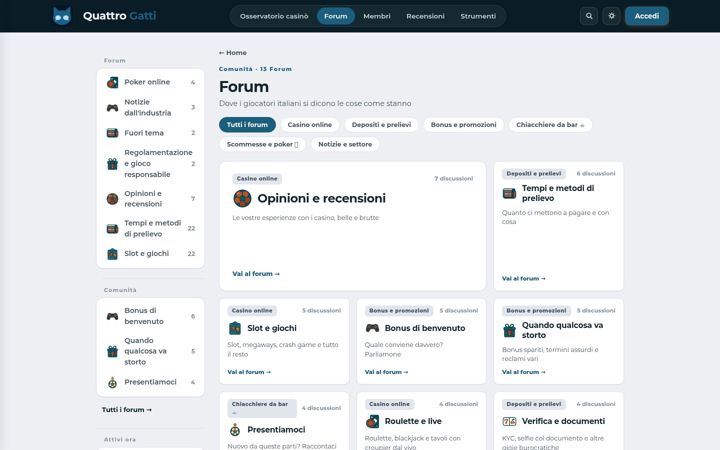Viewport: 720px width, 450px height.
Task: Open the Strumenti nav item
Action: [478, 16]
